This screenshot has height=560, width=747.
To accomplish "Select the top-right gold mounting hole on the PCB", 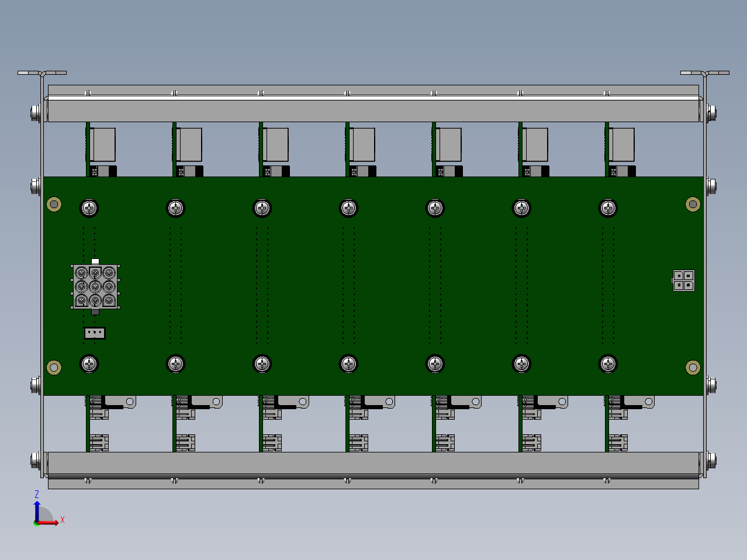I will pos(693,204).
